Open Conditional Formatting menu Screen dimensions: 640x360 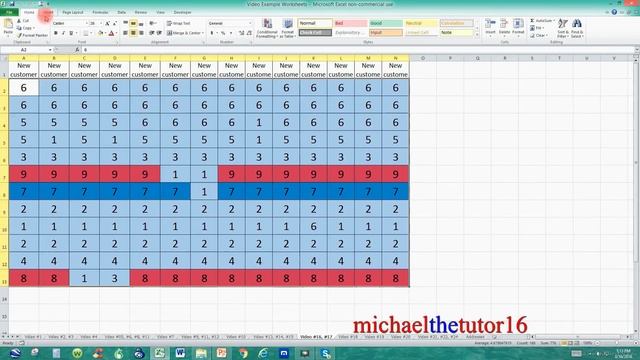tap(267, 28)
